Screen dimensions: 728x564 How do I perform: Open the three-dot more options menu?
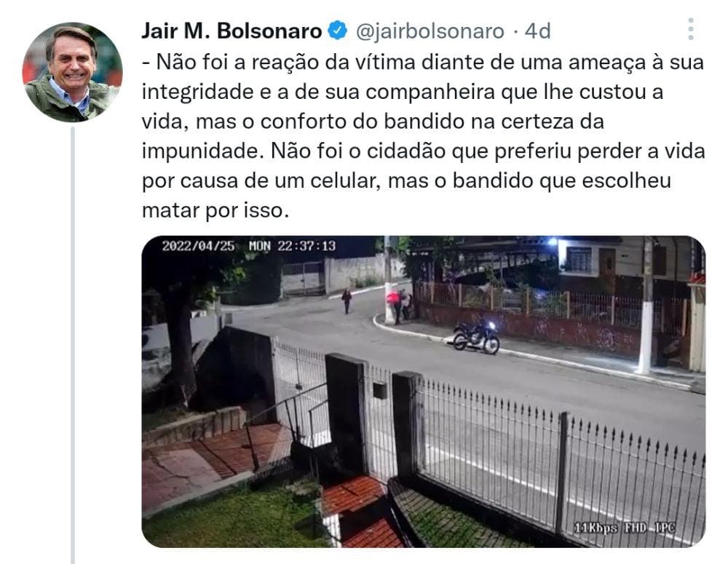pos(691,30)
